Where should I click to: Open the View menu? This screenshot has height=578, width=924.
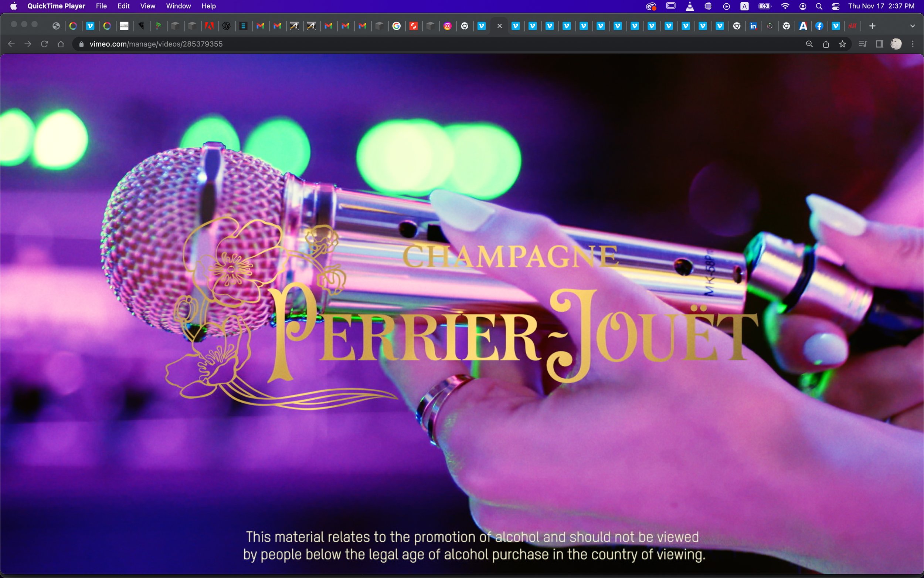pos(148,6)
